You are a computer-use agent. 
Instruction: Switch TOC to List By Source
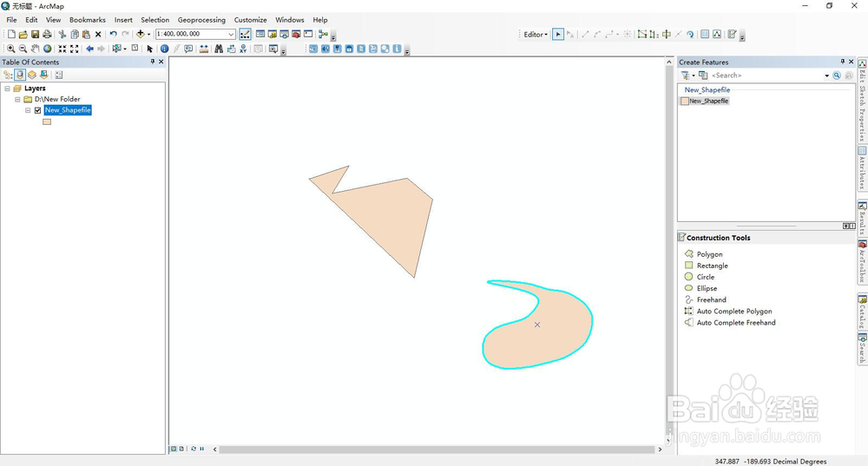coord(20,75)
